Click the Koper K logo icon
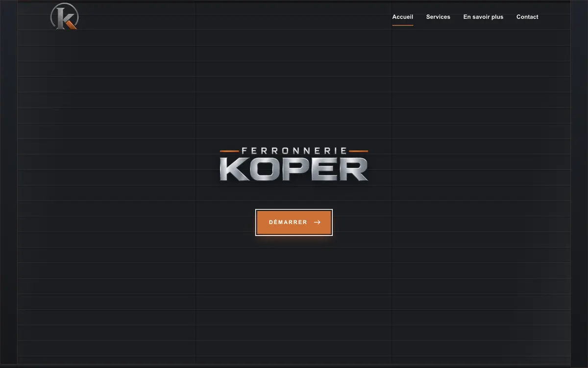 click(64, 16)
